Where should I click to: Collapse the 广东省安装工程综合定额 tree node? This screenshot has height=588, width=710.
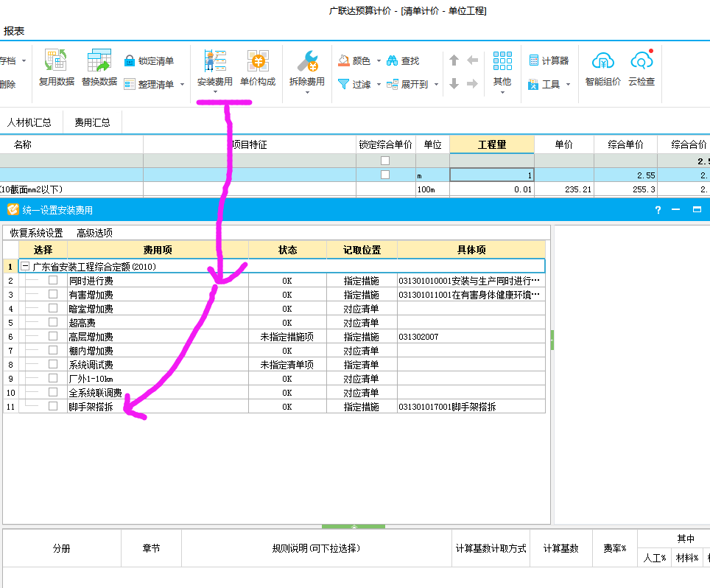pyautogui.click(x=25, y=266)
